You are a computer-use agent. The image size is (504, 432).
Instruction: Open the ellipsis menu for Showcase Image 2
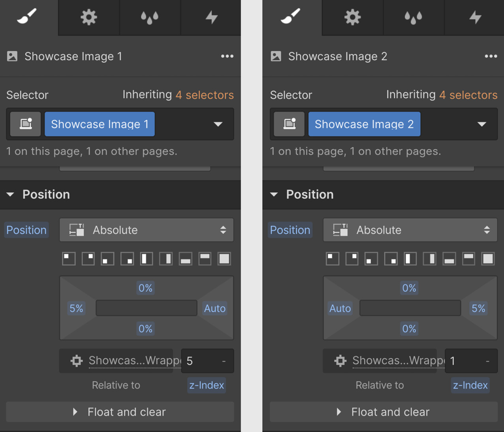coord(491,56)
